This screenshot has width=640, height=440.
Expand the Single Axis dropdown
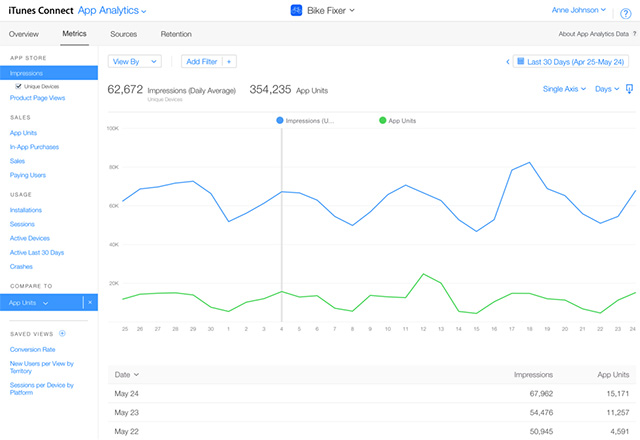pyautogui.click(x=564, y=89)
